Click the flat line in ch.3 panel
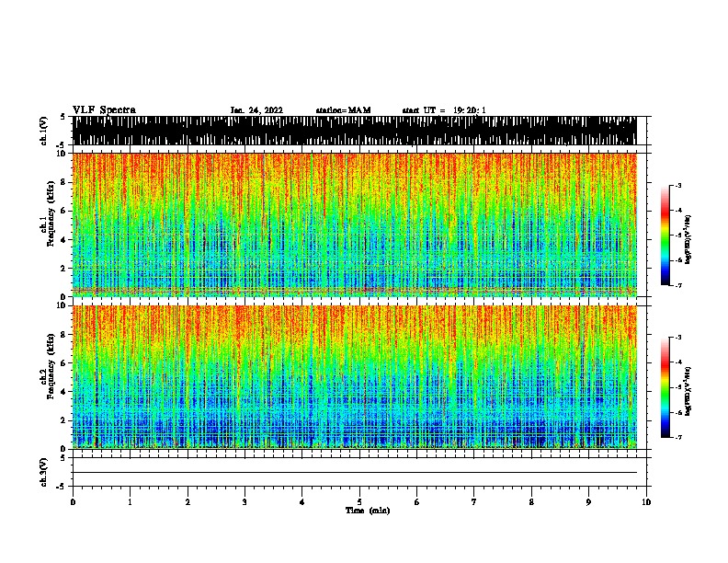Viewport: 728px width, 563px height. click(x=355, y=473)
